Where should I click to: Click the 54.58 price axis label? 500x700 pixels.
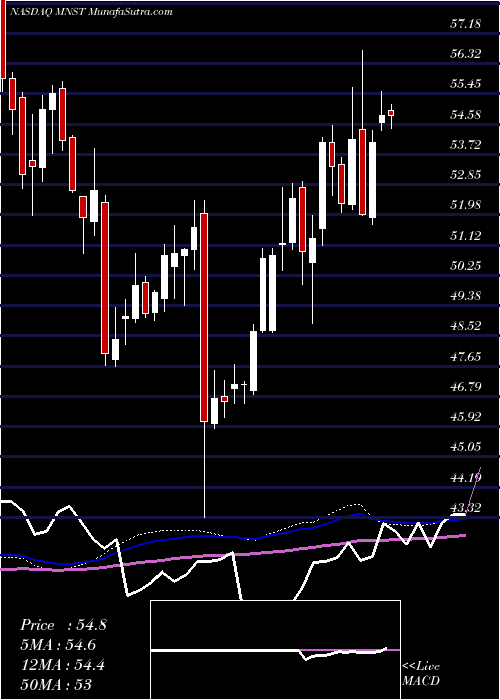[x=466, y=115]
